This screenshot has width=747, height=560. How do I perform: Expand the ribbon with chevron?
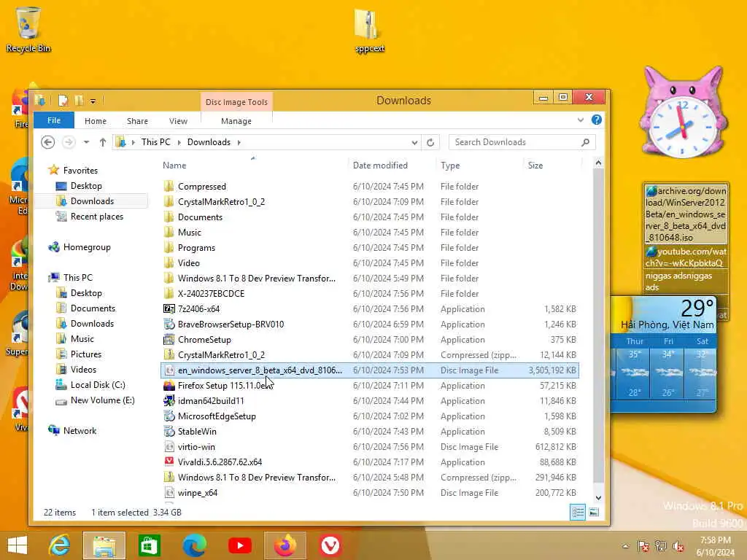(x=580, y=120)
